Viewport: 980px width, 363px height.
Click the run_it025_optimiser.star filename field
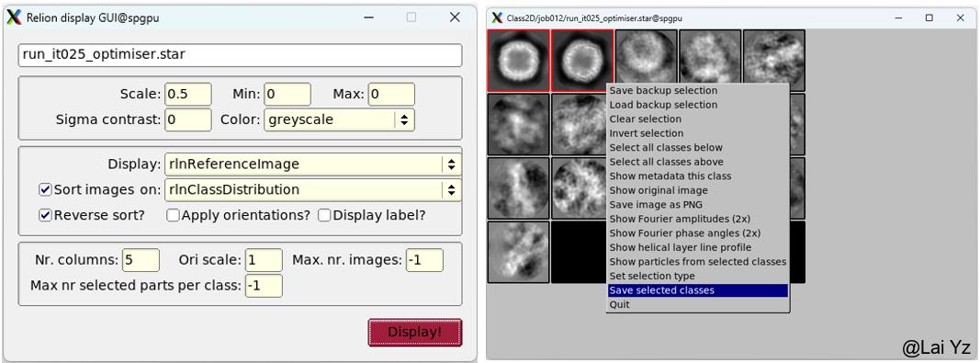(x=240, y=54)
